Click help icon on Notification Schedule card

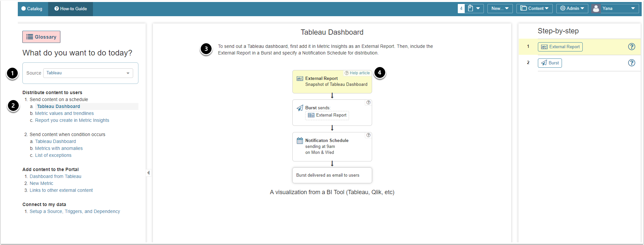pos(368,135)
